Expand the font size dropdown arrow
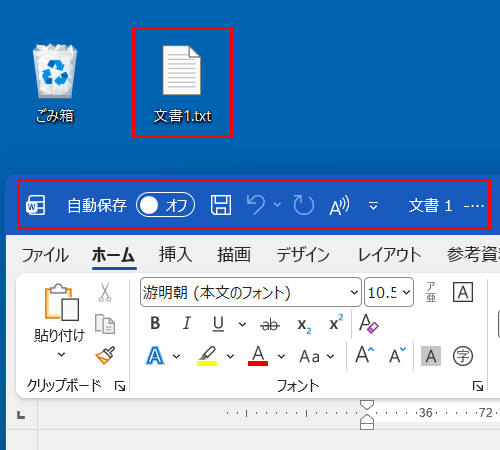 [x=406, y=293]
